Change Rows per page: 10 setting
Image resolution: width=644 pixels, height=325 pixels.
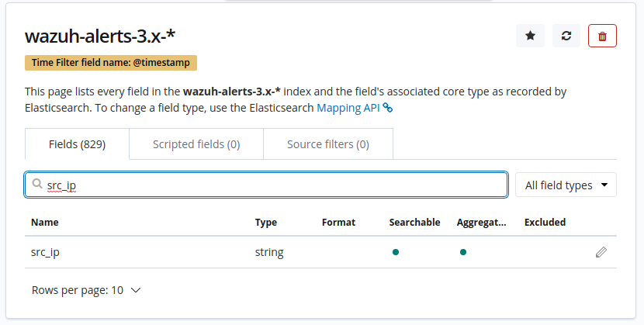(86, 290)
